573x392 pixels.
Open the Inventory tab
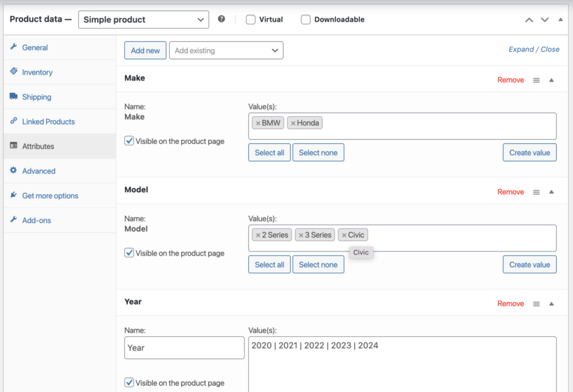pos(60,73)
